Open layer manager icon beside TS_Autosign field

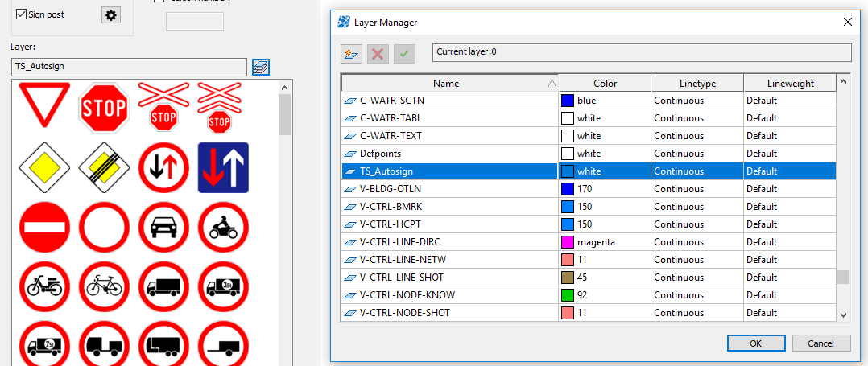pyautogui.click(x=260, y=67)
